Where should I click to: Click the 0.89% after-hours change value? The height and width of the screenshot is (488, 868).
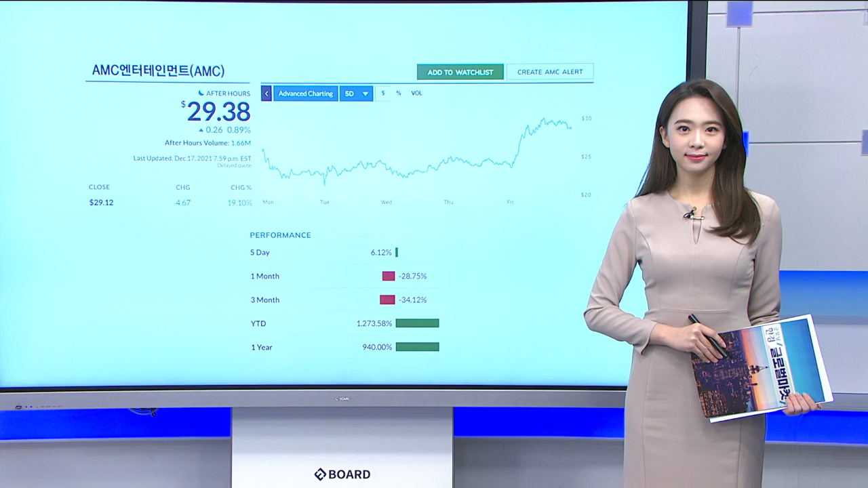point(239,130)
